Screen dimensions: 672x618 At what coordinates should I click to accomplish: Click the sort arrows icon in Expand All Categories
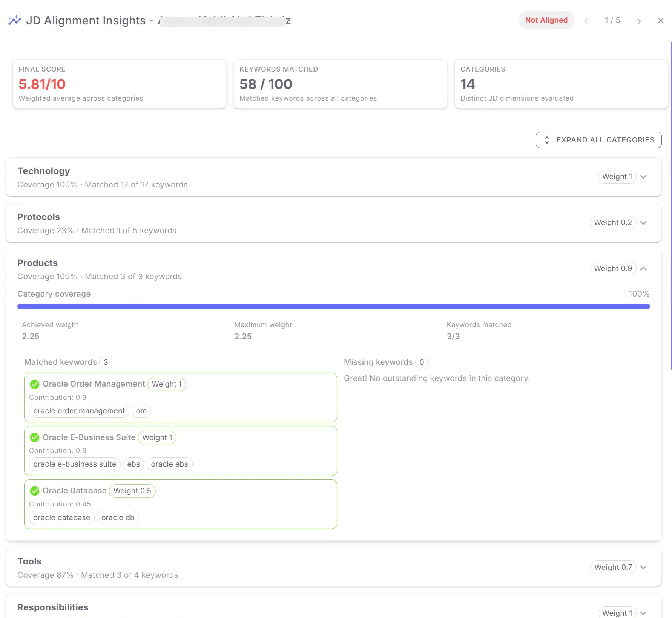[547, 140]
